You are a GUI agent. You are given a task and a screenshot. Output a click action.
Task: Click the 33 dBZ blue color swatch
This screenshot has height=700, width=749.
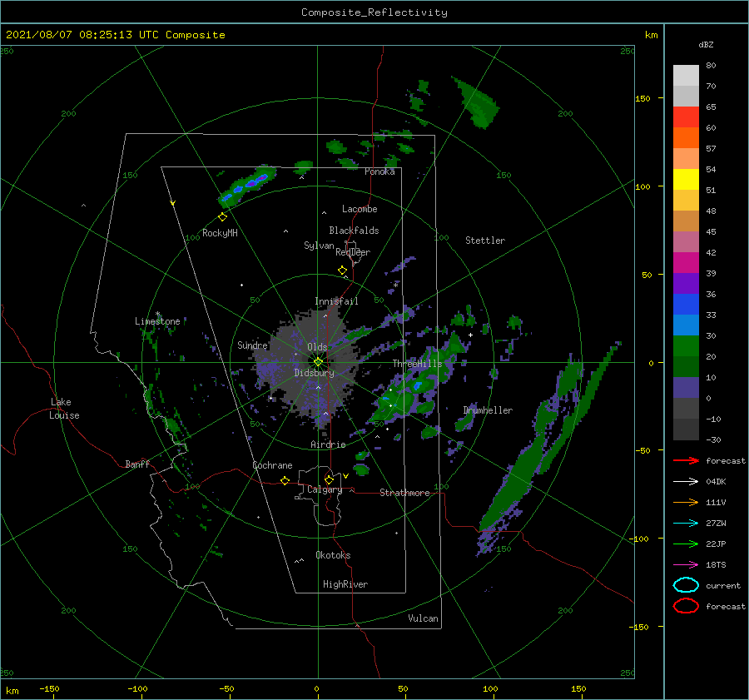tap(686, 304)
